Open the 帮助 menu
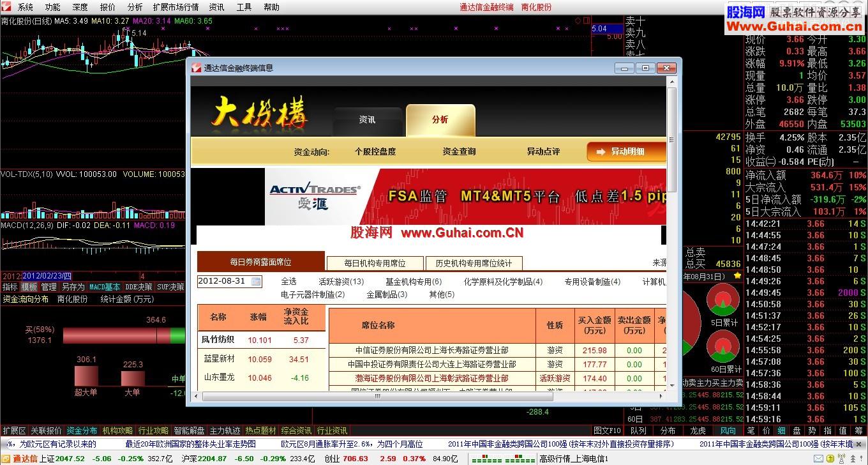868x465 pixels. [x=271, y=7]
